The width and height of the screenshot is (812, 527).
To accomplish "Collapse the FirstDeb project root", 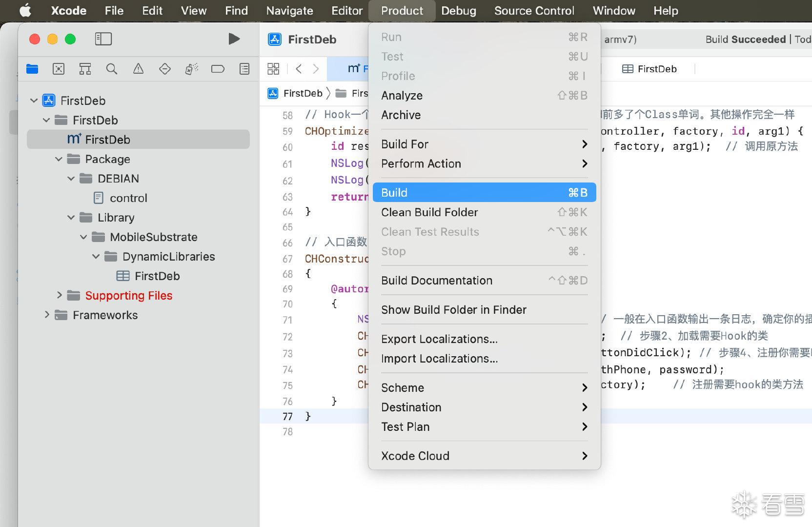I will coord(34,101).
